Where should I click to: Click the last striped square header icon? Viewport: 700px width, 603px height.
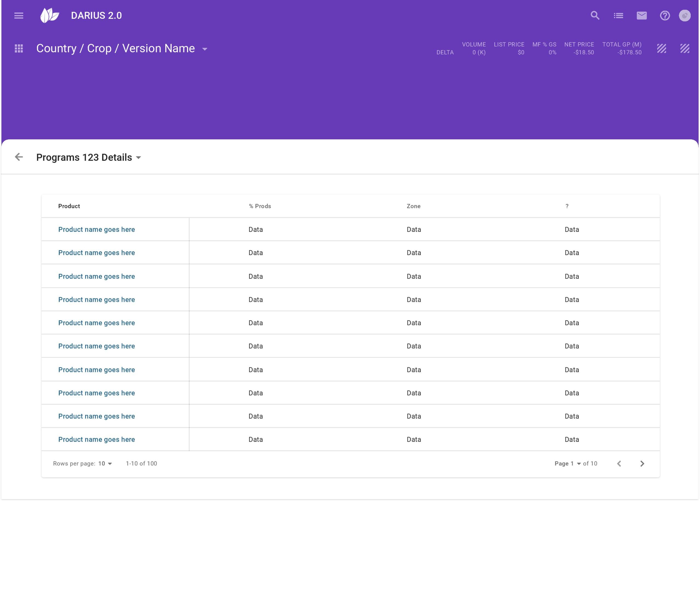(x=684, y=49)
